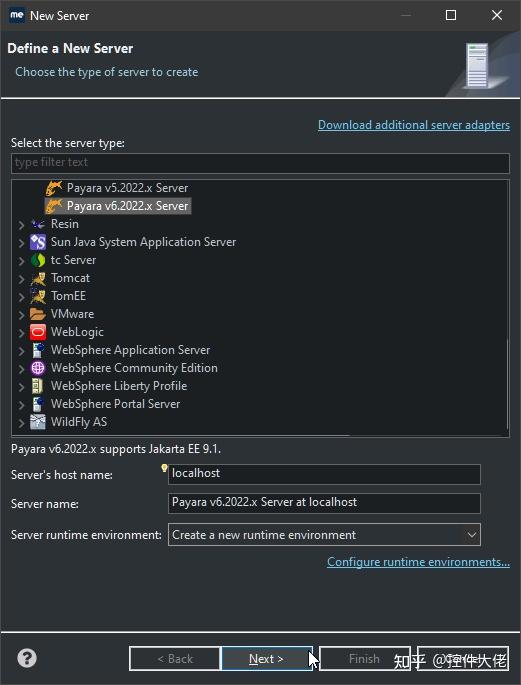Viewport: 521px width, 685px height.
Task: Open Configure runtime environments link
Action: pyautogui.click(x=418, y=562)
